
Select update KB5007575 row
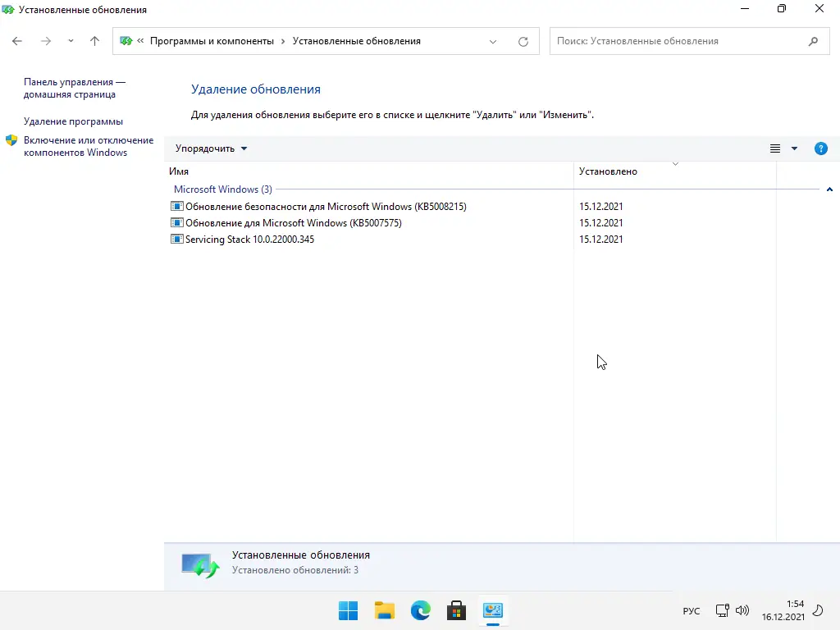(x=293, y=223)
